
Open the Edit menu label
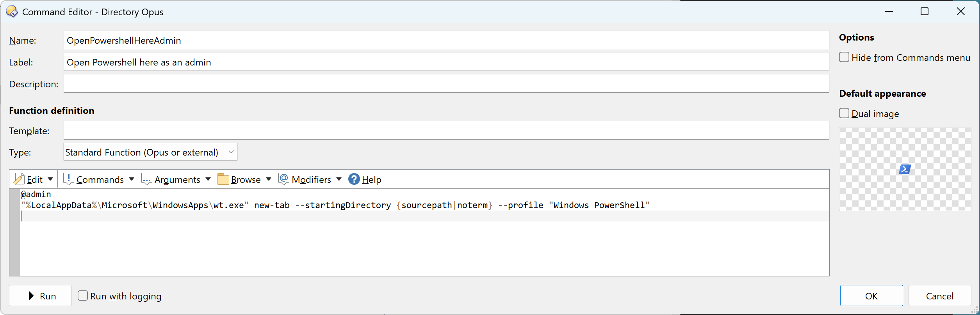click(x=35, y=180)
